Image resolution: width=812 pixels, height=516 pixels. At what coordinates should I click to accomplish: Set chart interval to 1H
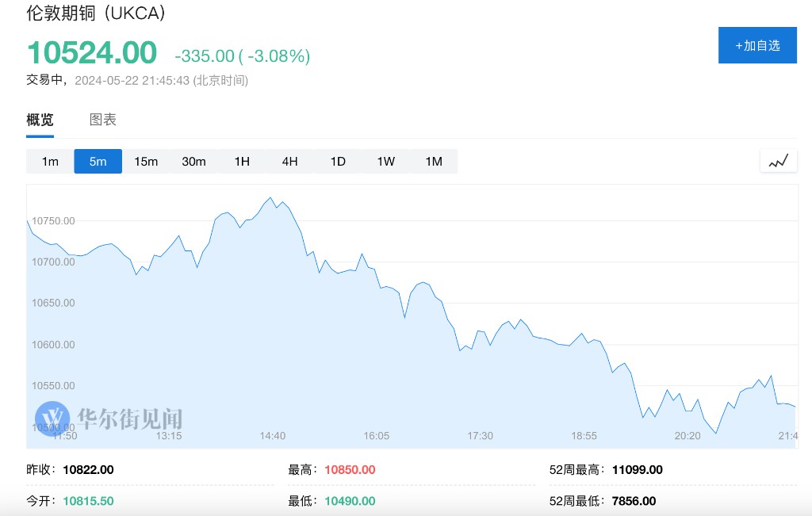pos(242,162)
